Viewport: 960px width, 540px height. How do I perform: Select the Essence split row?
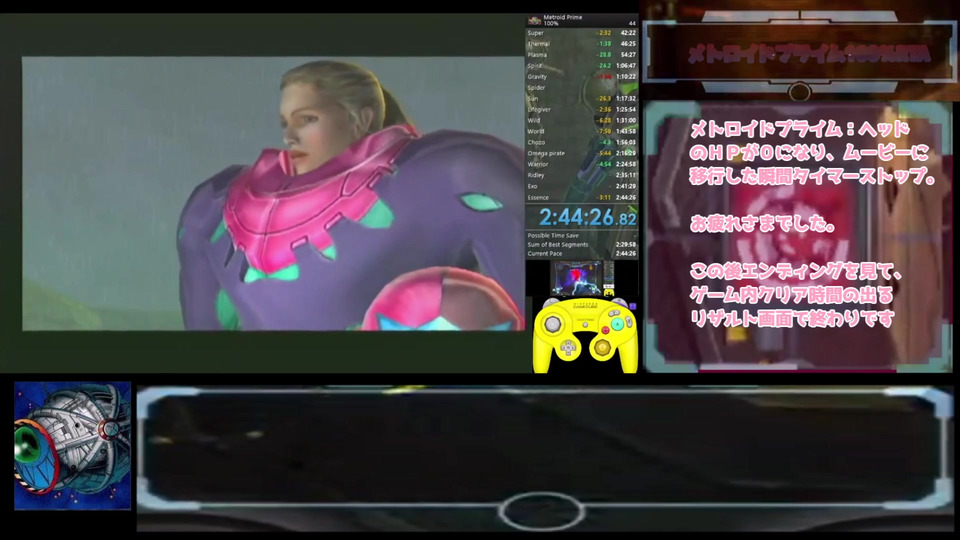pos(582,198)
